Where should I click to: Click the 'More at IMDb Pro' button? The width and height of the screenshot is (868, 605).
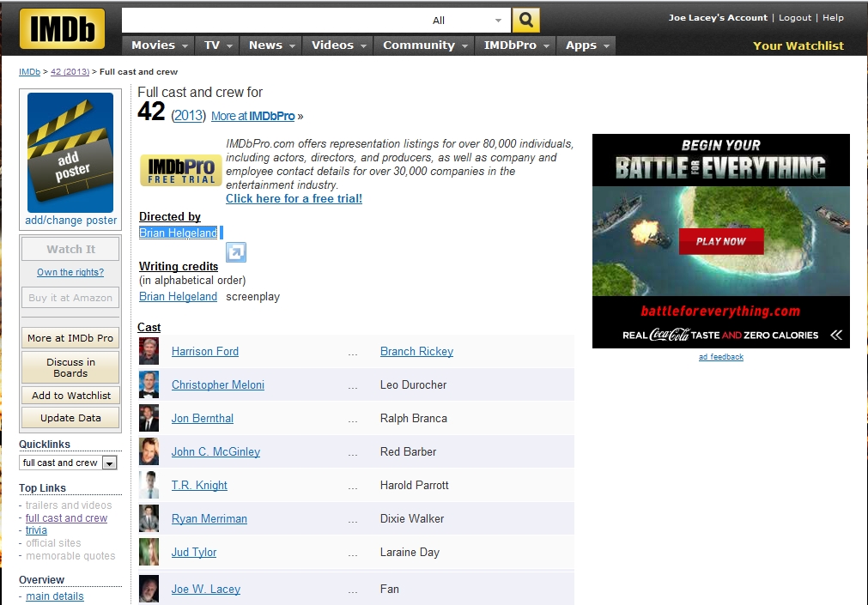click(x=70, y=338)
